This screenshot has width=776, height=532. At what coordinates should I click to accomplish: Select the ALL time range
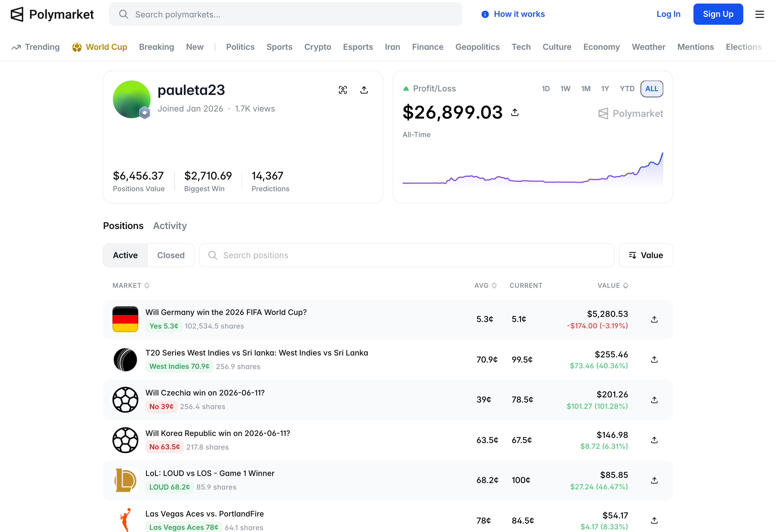[x=652, y=89]
